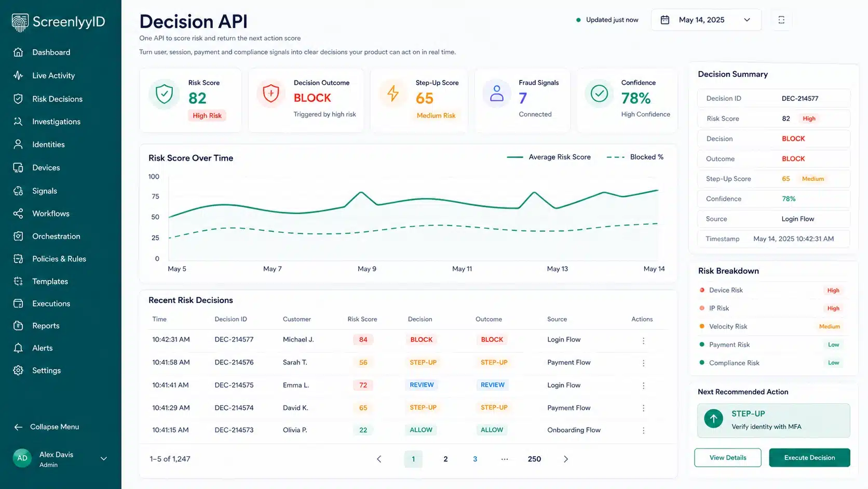The width and height of the screenshot is (868, 489).
Task: Toggle Average Risk Score legend entry
Action: pos(549,157)
